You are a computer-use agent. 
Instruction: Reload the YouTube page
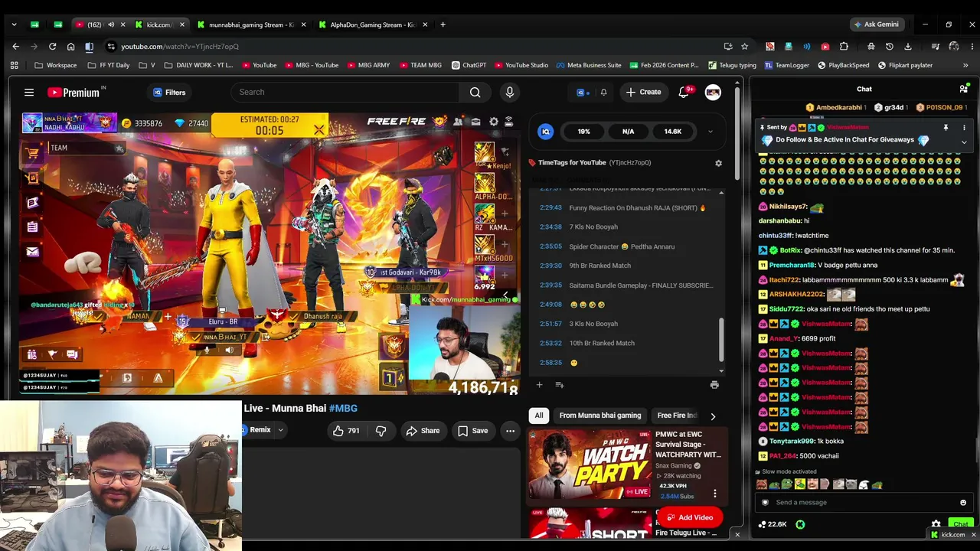click(x=52, y=47)
